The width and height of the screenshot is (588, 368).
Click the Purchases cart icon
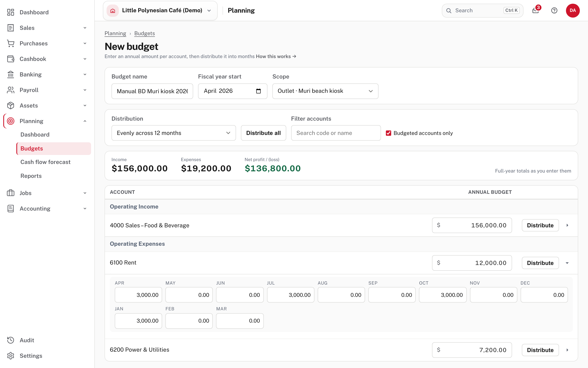click(x=10, y=43)
